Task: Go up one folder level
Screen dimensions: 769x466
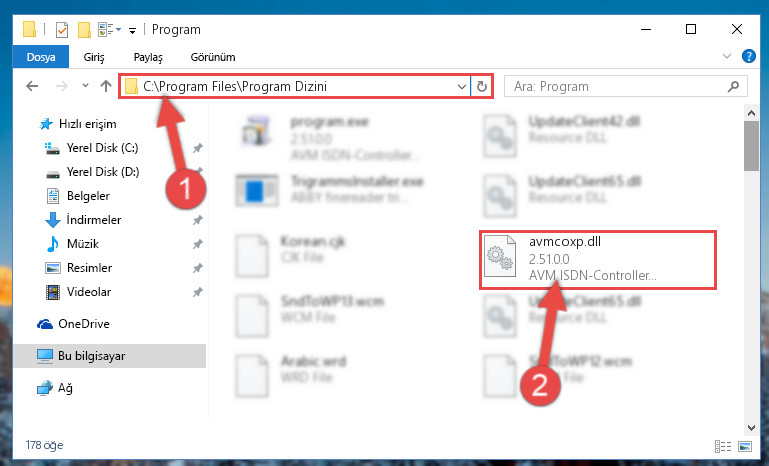Action: tap(105, 86)
